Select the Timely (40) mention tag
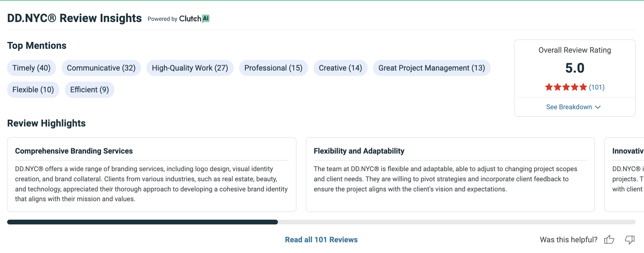 (32, 68)
